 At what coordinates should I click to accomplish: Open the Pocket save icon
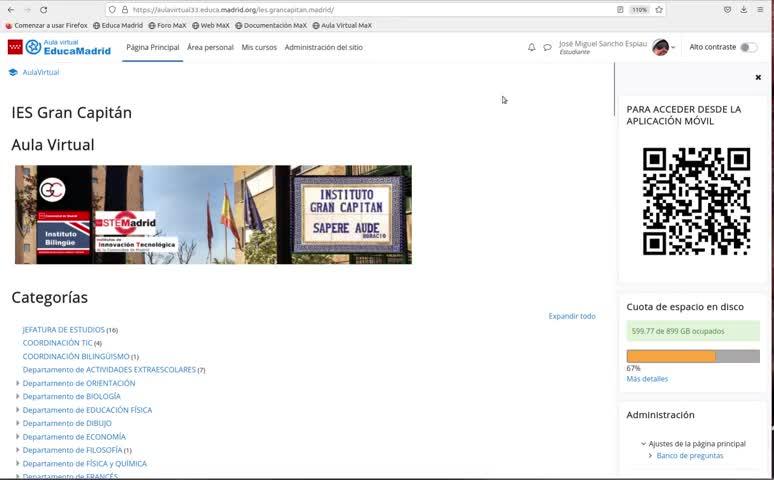click(x=727, y=10)
